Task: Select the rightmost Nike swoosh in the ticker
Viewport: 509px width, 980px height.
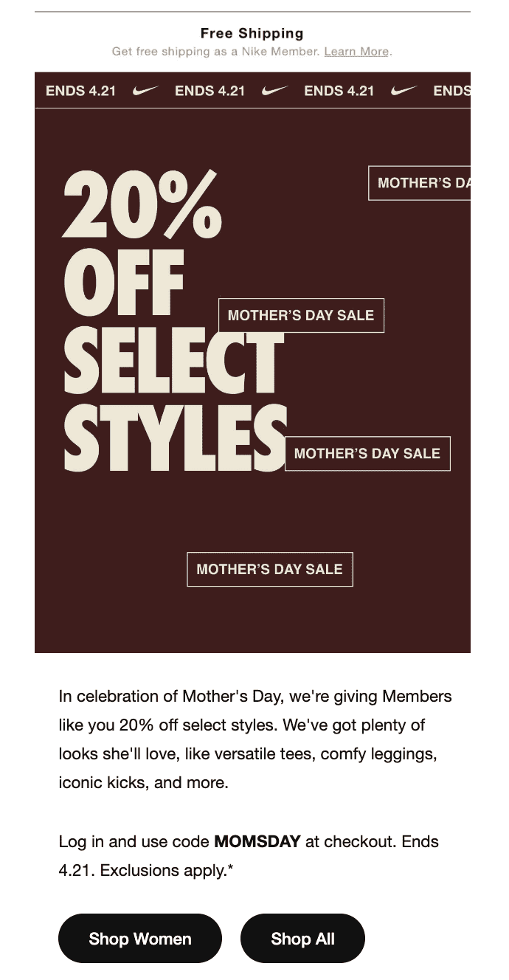Action: (x=402, y=90)
